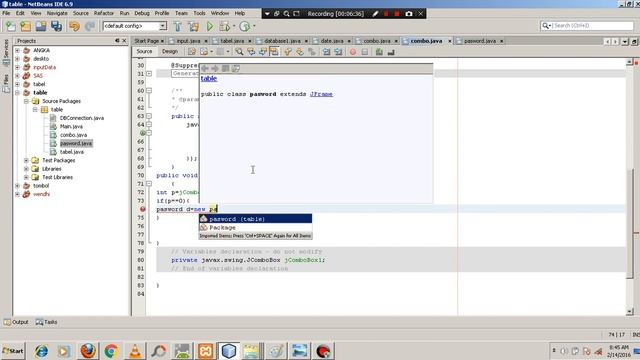The image size is (640, 360).
Task: Click the javadoc popup back arrow
Action: tap(205, 69)
